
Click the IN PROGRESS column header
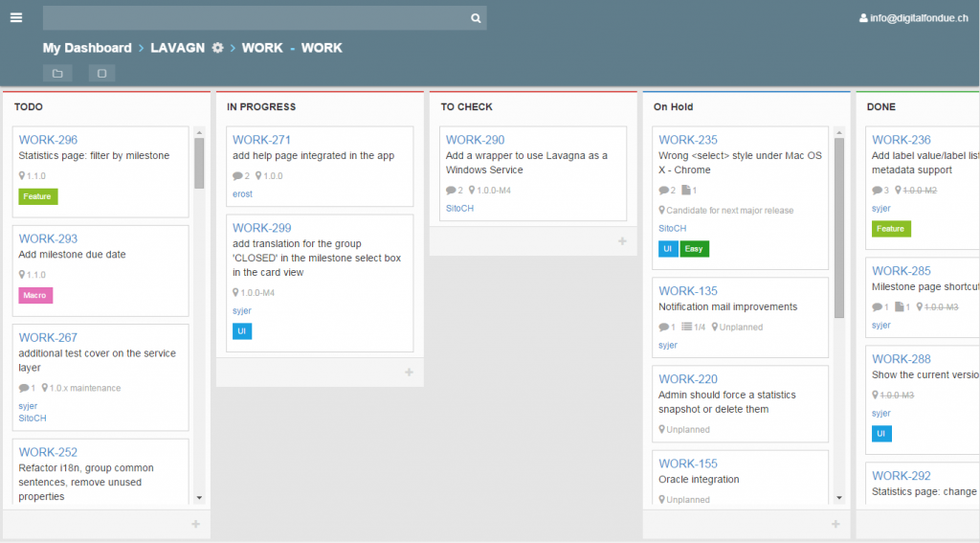261,107
